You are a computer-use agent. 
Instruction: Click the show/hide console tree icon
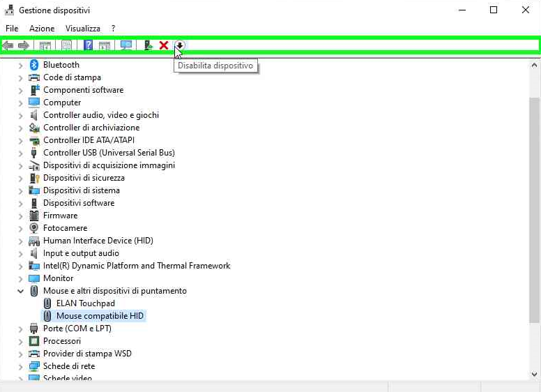[x=45, y=45]
